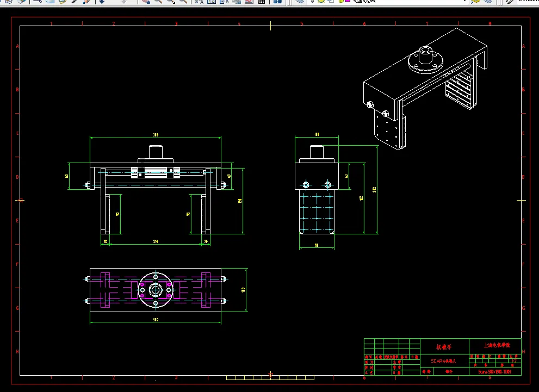Click zone letter H on right border
Viewport: 539px width, 392px height.
524,351
